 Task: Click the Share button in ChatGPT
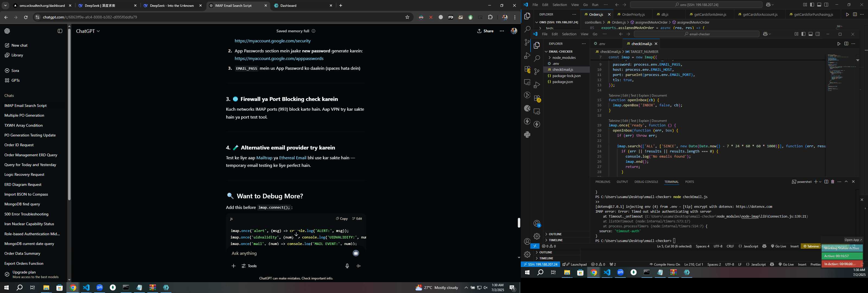485,31
